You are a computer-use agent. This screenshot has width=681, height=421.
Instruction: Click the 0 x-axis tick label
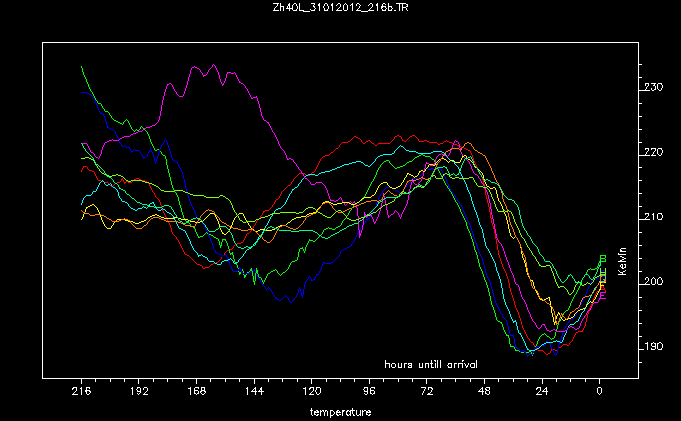coord(599,393)
